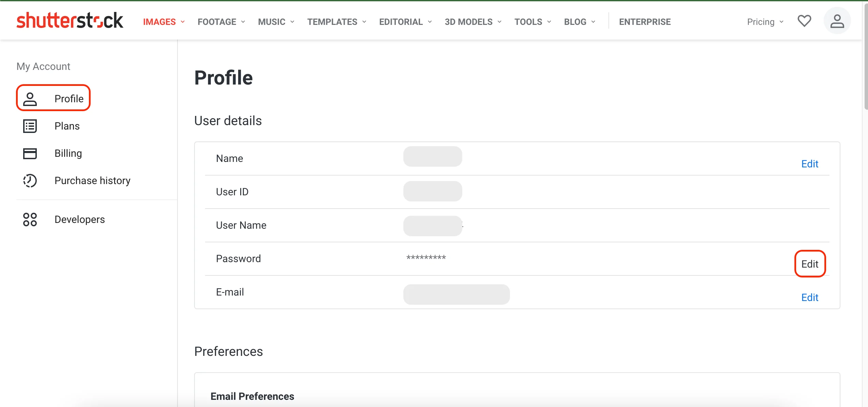Image resolution: width=868 pixels, height=407 pixels.
Task: Click the Shutterstock logo
Action: click(x=69, y=21)
